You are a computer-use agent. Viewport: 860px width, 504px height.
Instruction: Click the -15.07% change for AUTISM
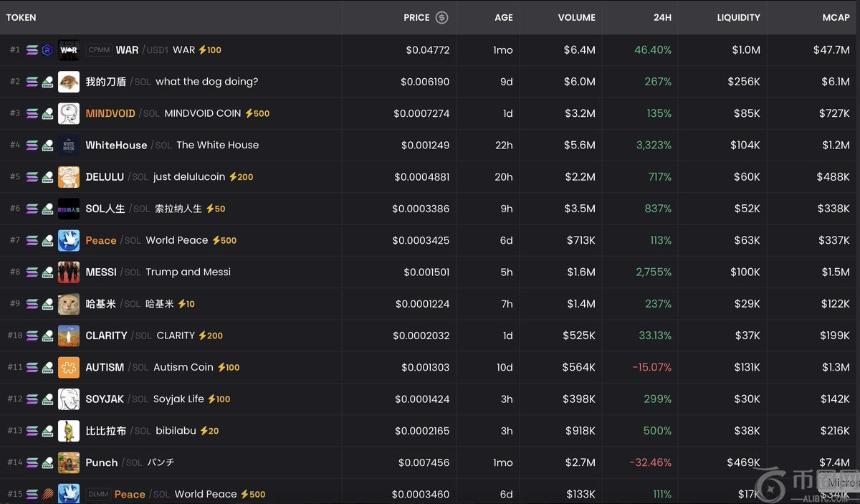point(652,367)
